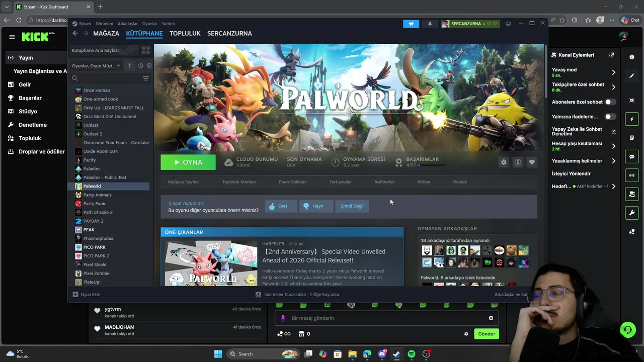The height and width of the screenshot is (362, 644).
Task: Open the Görünüm menu
Action: coord(104,24)
